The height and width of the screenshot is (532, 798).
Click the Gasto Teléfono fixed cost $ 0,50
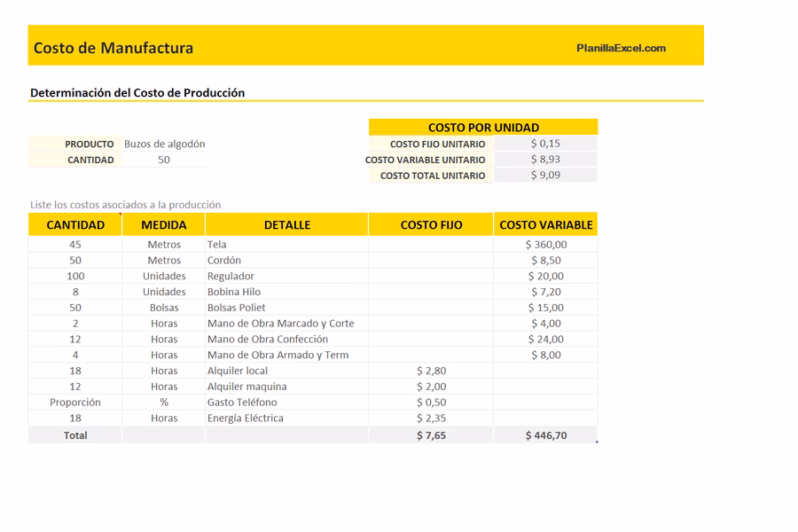point(431,403)
